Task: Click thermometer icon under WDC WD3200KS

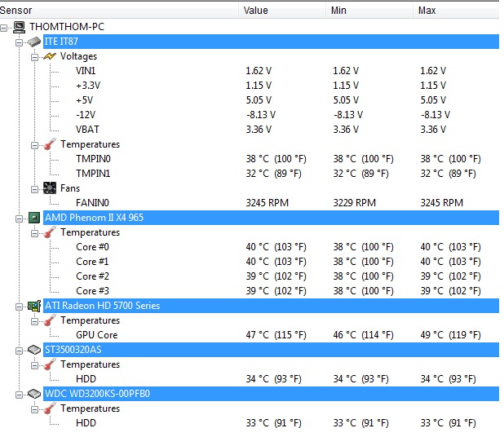Action: 50,408
